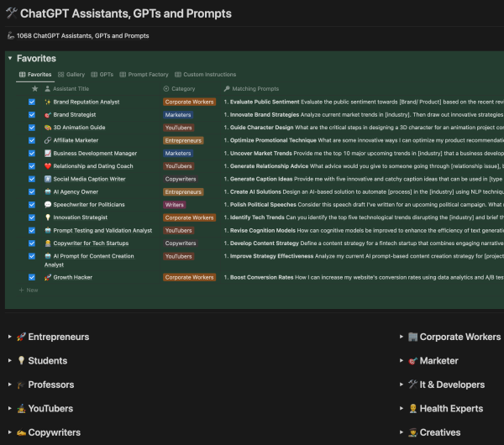This screenshot has height=445, width=504.
Task: Expand the Entrepreneurs toggle
Action: pyautogui.click(x=9, y=337)
